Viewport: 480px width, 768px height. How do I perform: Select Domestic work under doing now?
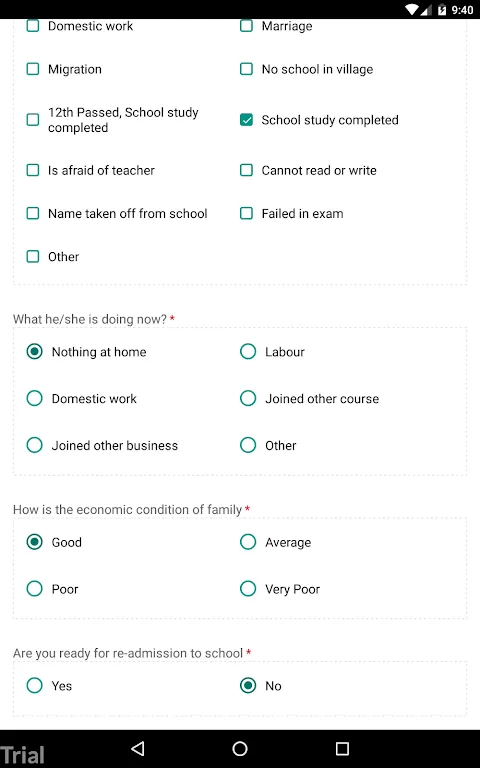(34, 398)
